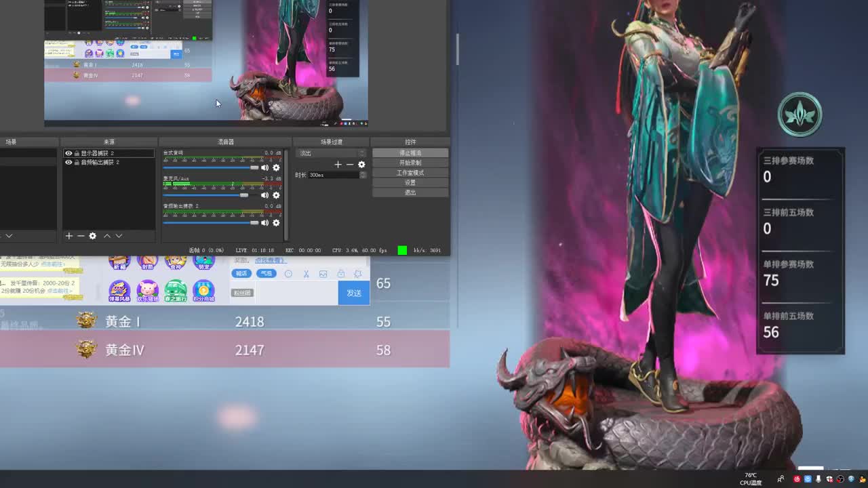Click the 混音器 panel header
The width and height of the screenshot is (868, 488).
coord(225,142)
